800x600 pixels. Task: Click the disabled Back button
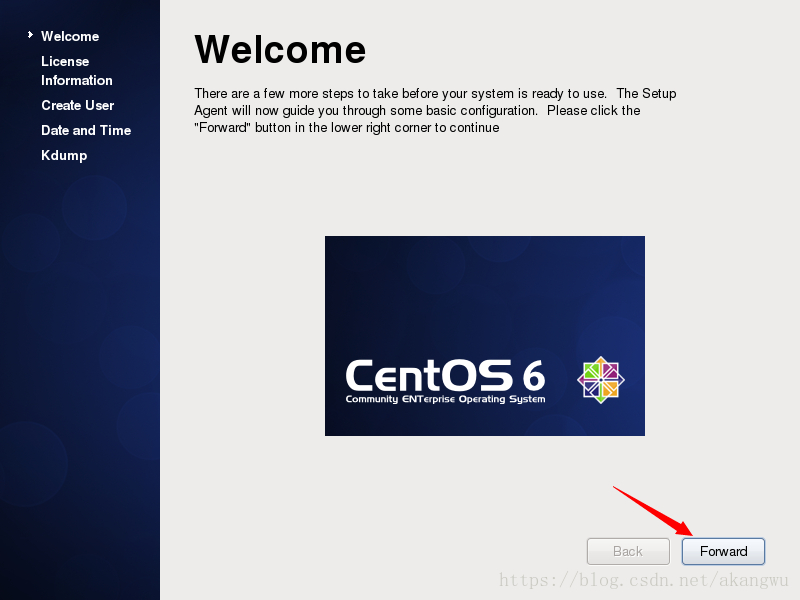[628, 551]
